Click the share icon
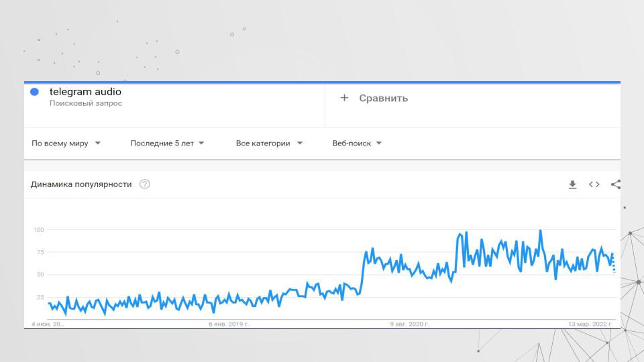 click(615, 184)
